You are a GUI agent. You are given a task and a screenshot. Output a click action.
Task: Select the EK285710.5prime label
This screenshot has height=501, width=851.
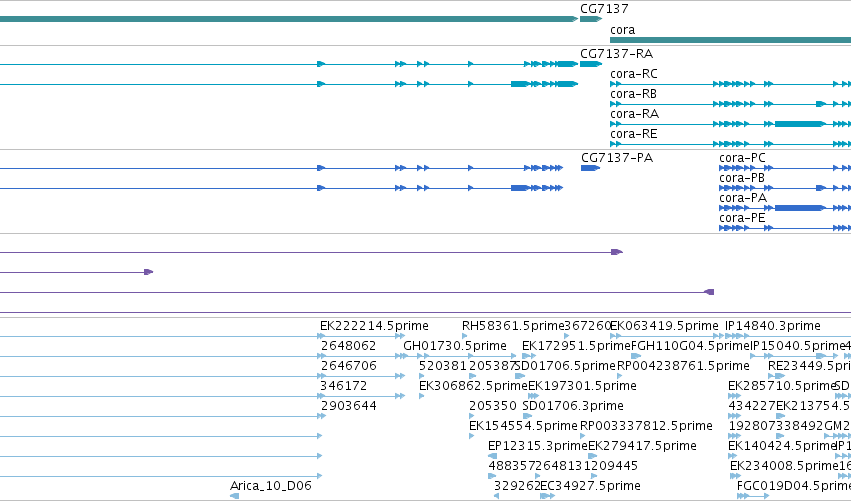782,386
